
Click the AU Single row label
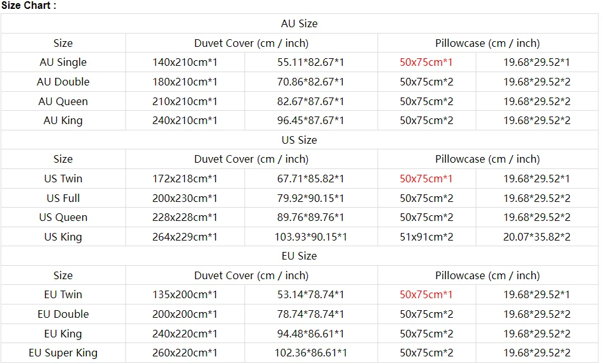pos(63,62)
